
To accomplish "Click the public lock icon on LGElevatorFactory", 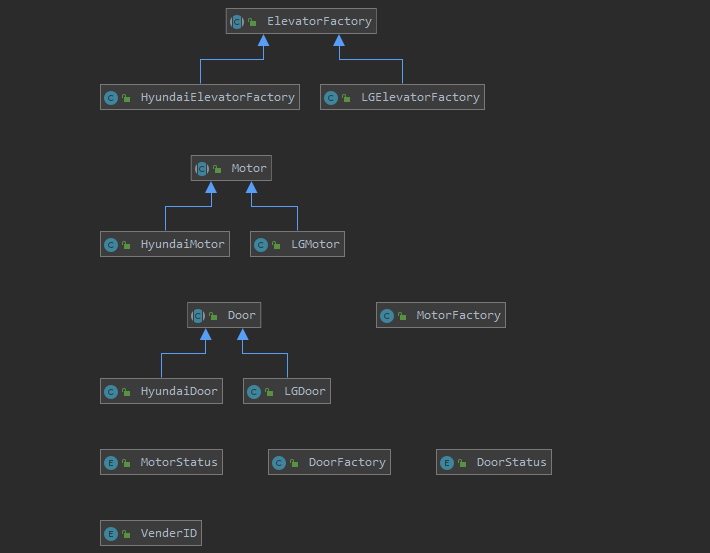I will point(346,98).
